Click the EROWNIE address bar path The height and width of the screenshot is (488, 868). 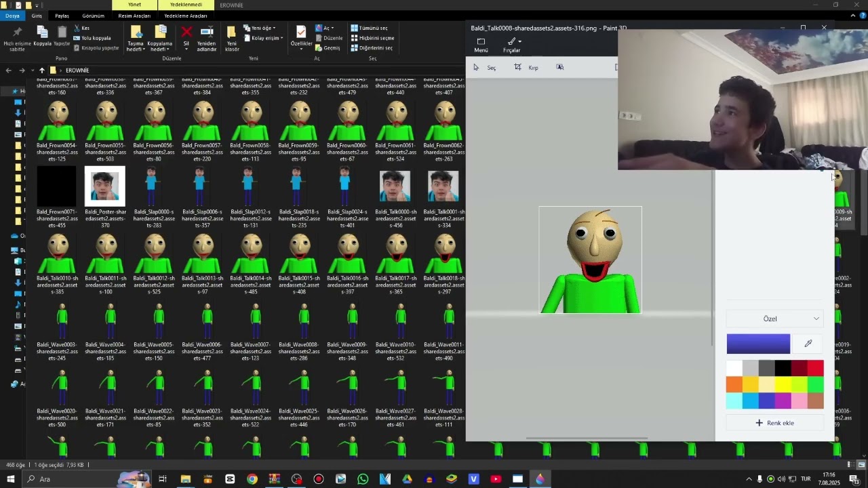(77, 70)
